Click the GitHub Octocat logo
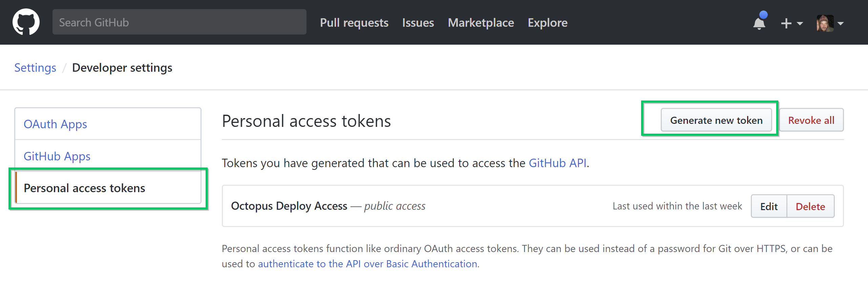The image size is (868, 294). [26, 22]
